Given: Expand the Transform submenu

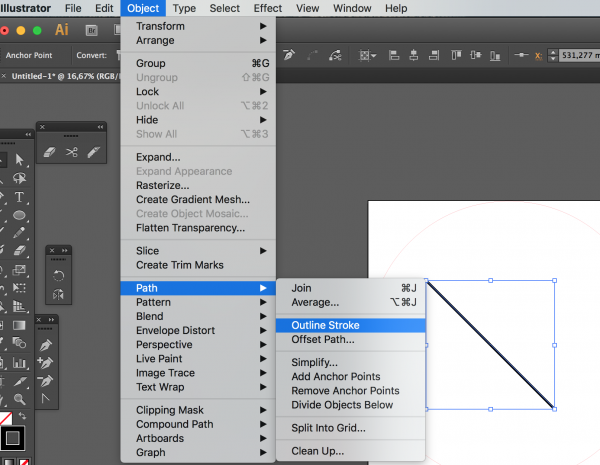Looking at the screenshot, I should (198, 26).
